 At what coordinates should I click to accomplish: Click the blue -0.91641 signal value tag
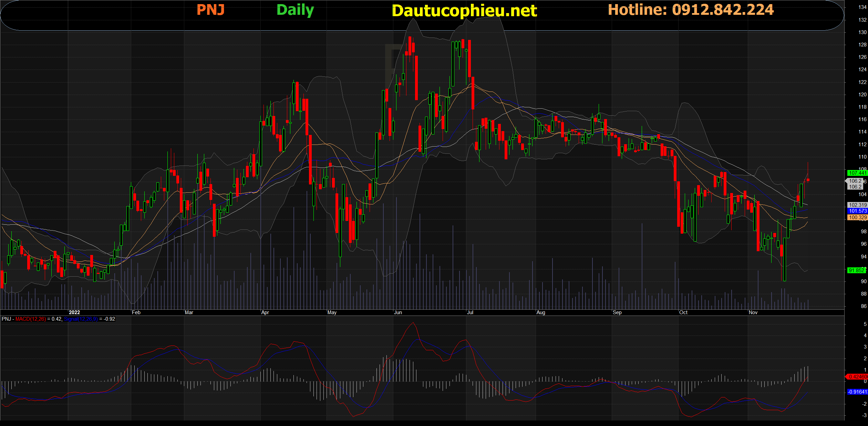(x=857, y=392)
